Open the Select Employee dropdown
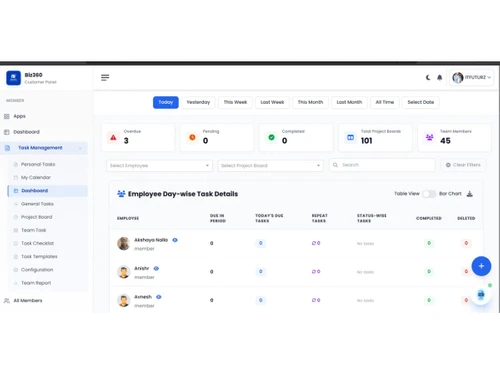500x375 pixels. (x=159, y=166)
